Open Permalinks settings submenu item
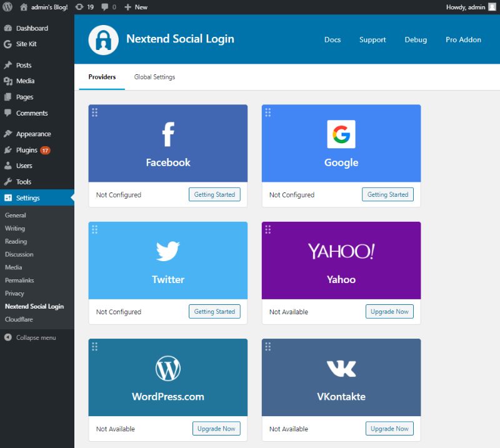The image size is (500, 448). pyautogui.click(x=19, y=281)
